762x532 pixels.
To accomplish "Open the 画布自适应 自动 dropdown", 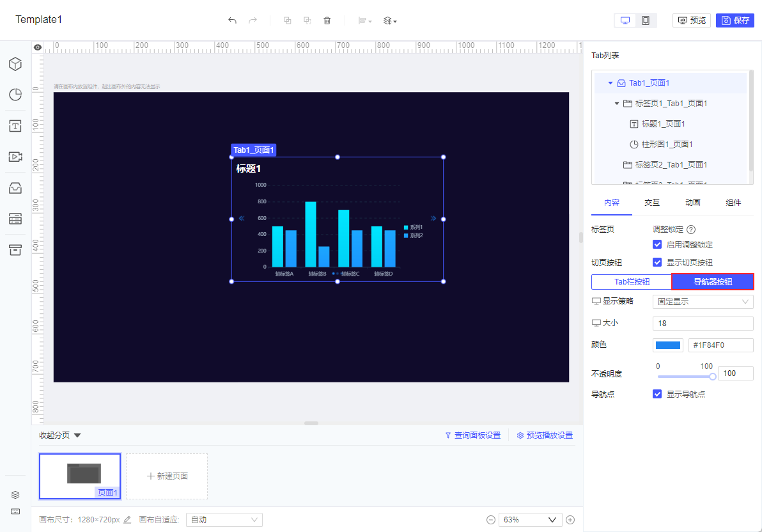I will coord(224,520).
